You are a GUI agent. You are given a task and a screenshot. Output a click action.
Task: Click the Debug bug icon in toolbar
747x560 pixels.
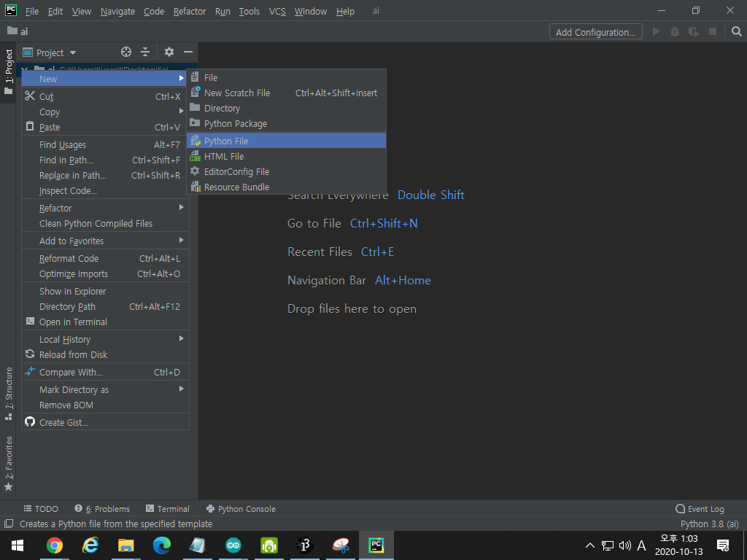click(x=675, y=31)
